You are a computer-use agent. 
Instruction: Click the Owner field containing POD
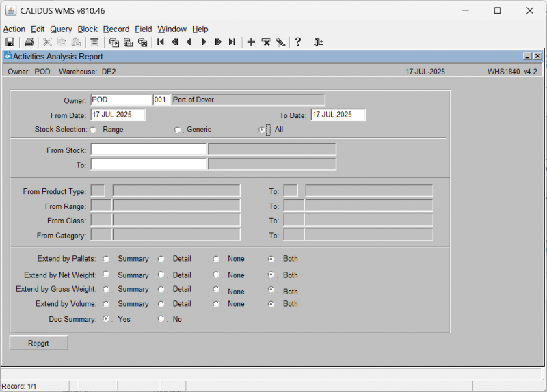(122, 100)
